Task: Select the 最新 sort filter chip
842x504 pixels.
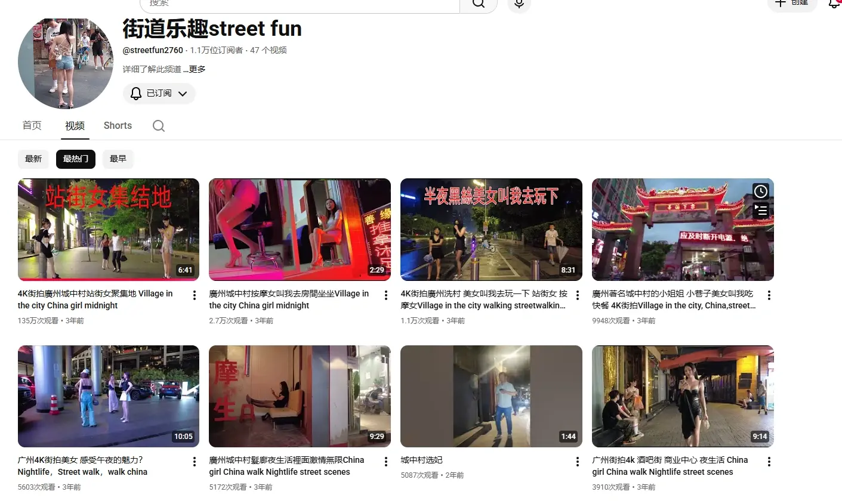Action: 33,159
